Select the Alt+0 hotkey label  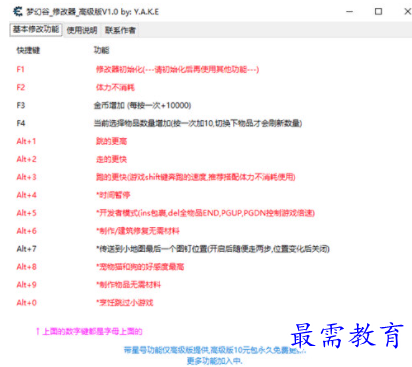click(26, 303)
